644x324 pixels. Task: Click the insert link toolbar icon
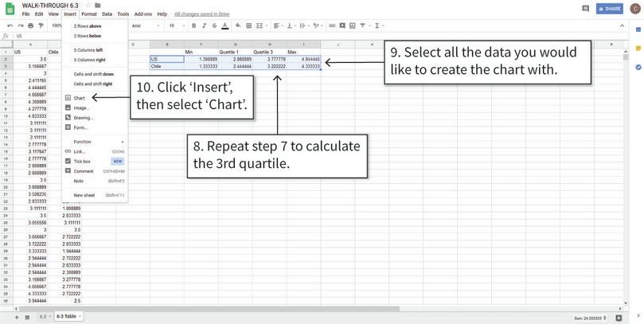[332, 25]
